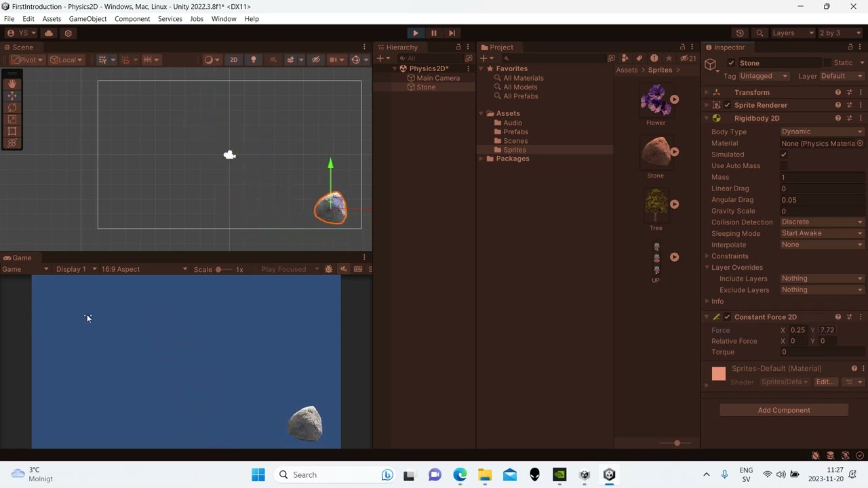Uncheck the Simulated checkbox
The height and width of the screenshot is (488, 868).
784,155
